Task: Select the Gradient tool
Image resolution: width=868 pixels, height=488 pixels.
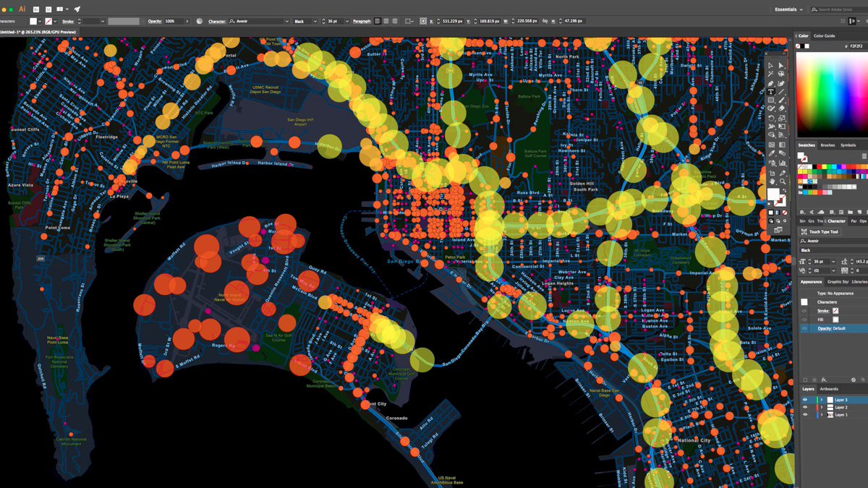Action: 781,145
